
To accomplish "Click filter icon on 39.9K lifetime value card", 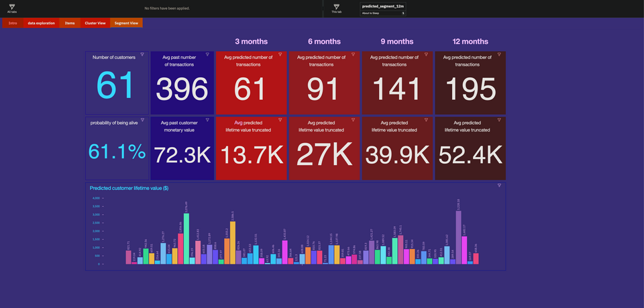I will point(427,119).
